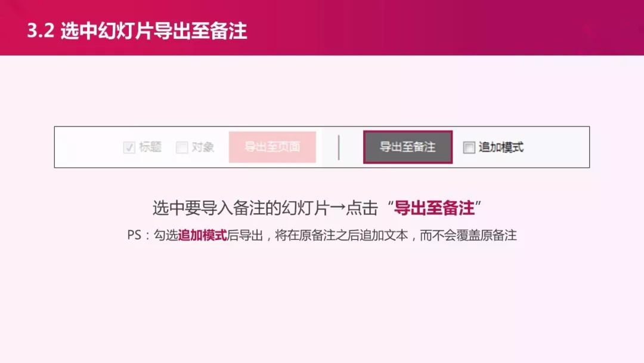Click the highlighted 导出至备注 button
This screenshot has height=363, width=644.
[408, 147]
